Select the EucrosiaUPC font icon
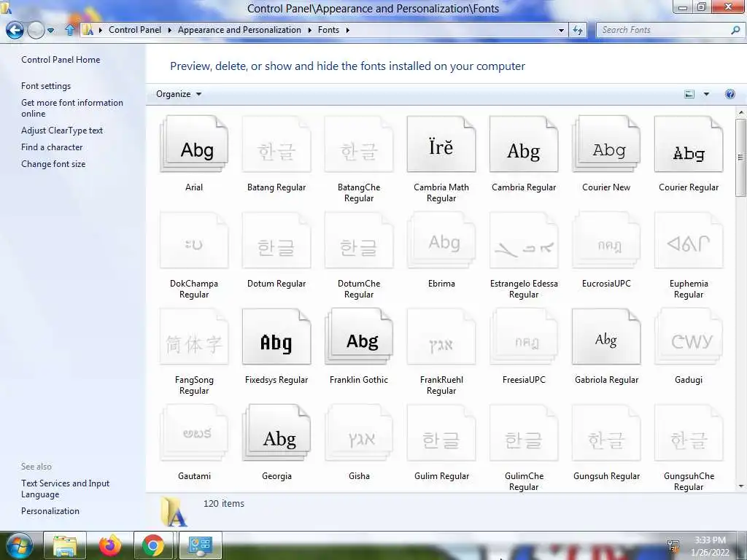747x560 pixels. pyautogui.click(x=606, y=241)
